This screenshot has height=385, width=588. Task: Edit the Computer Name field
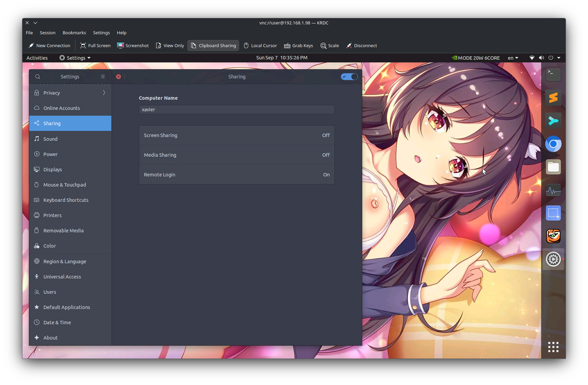coord(237,110)
